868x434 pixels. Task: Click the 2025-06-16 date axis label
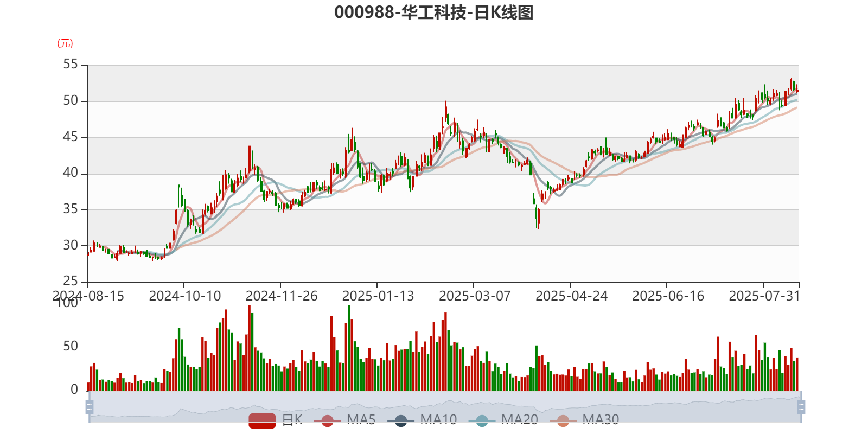[668, 296]
